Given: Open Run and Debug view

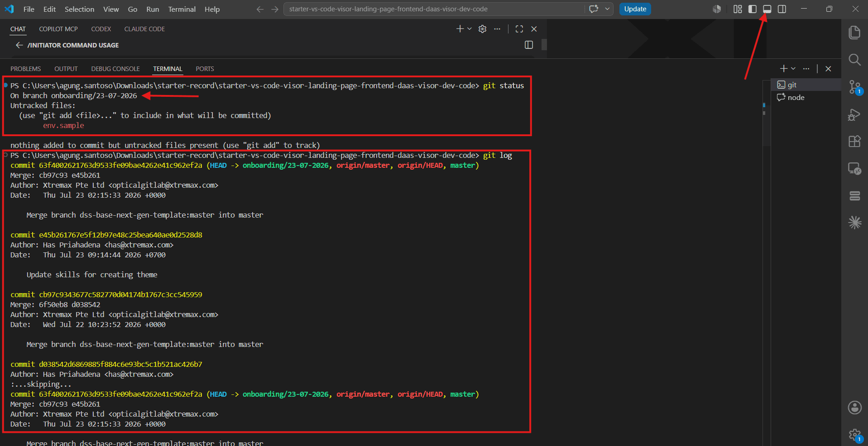Looking at the screenshot, I should pyautogui.click(x=854, y=115).
